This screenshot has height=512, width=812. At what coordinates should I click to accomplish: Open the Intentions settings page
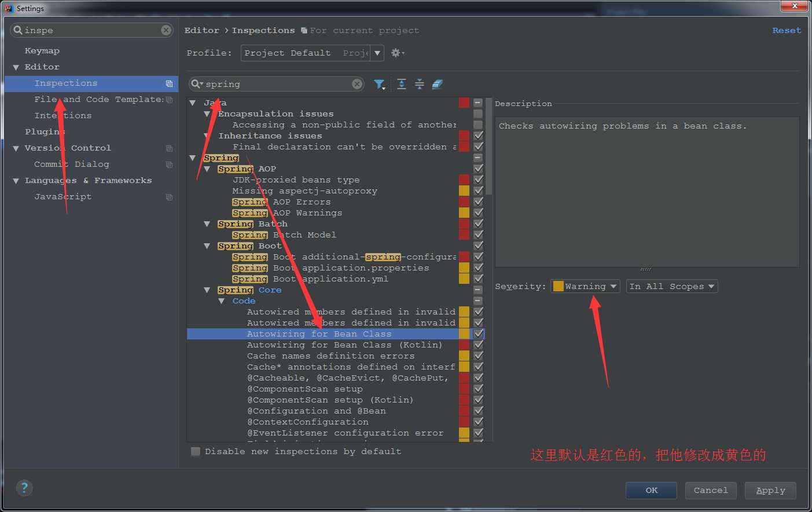[x=63, y=116]
